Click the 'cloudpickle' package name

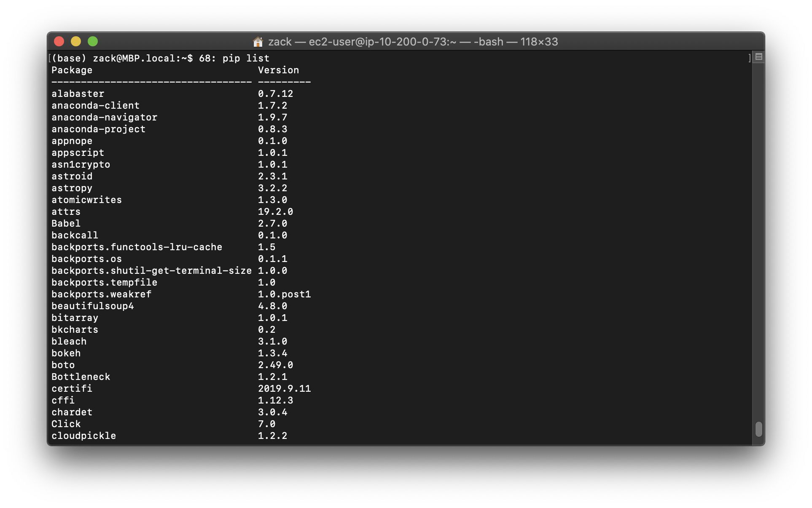[83, 436]
